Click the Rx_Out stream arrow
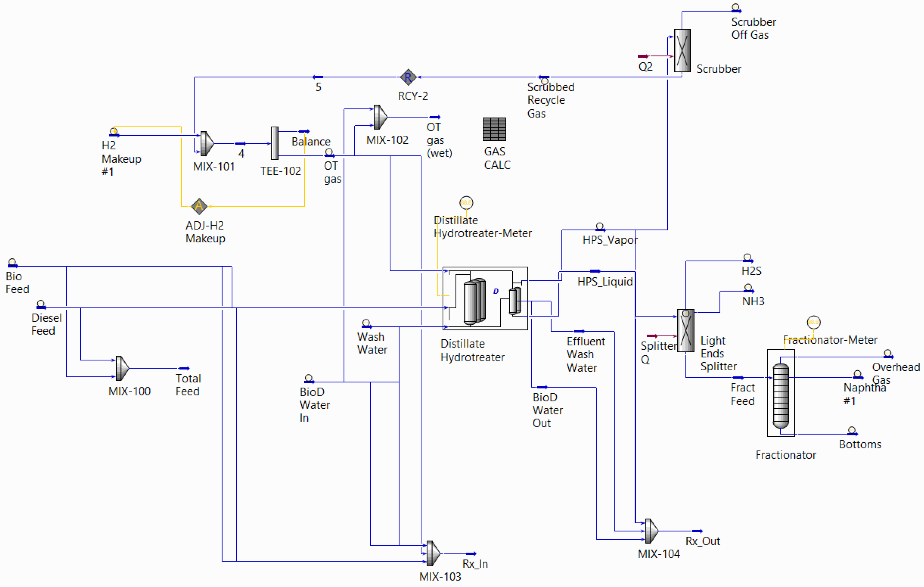The width and height of the screenshot is (924, 587). pos(697,531)
